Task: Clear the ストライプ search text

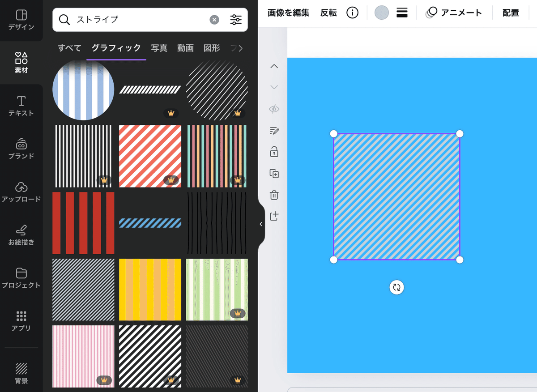Action: [215, 20]
